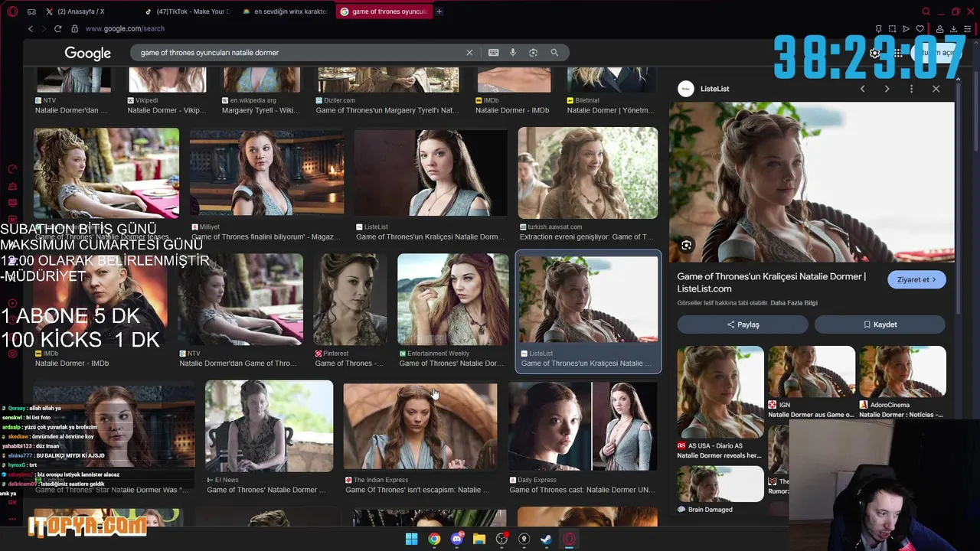
Task: Open the on-screen keyboard icon in search bar
Action: coord(493,53)
